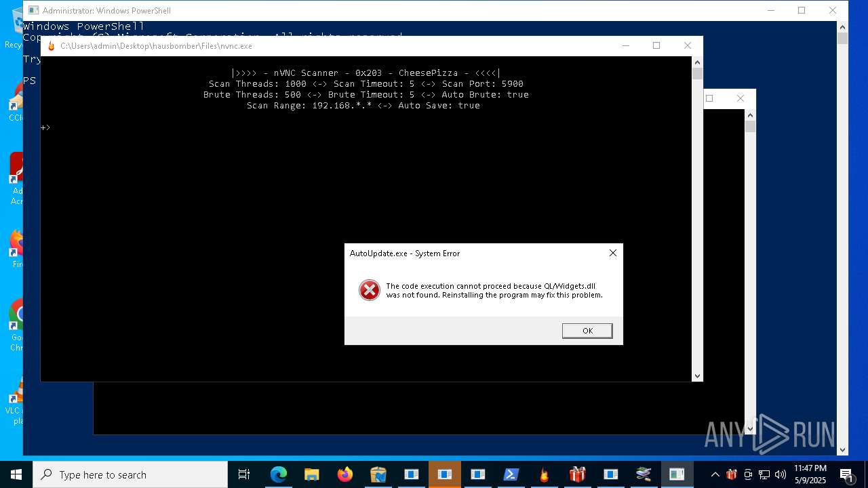Switch to the flame nvnc icon on the taskbar

[x=545, y=474]
